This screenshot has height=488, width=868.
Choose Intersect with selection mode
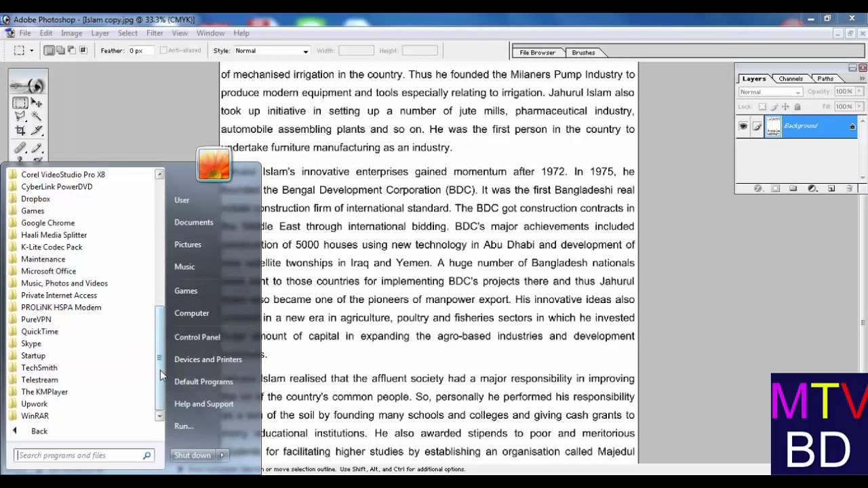point(83,50)
